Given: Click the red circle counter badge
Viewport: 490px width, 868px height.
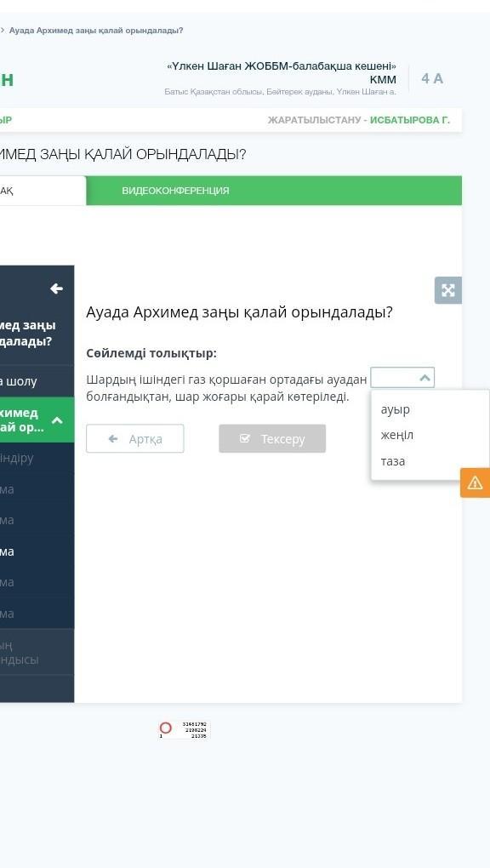Looking at the screenshot, I should click(x=166, y=728).
